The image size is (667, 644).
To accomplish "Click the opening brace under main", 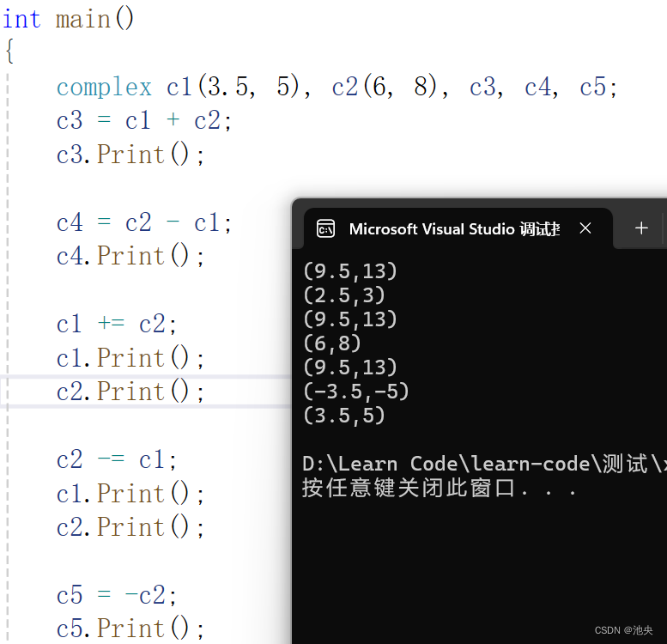I will tap(9, 52).
